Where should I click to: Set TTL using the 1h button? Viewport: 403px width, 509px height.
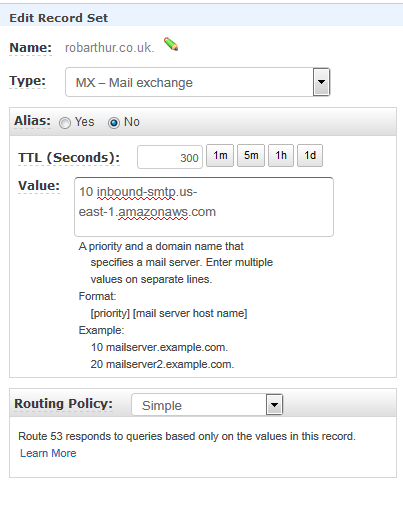pyautogui.click(x=281, y=155)
